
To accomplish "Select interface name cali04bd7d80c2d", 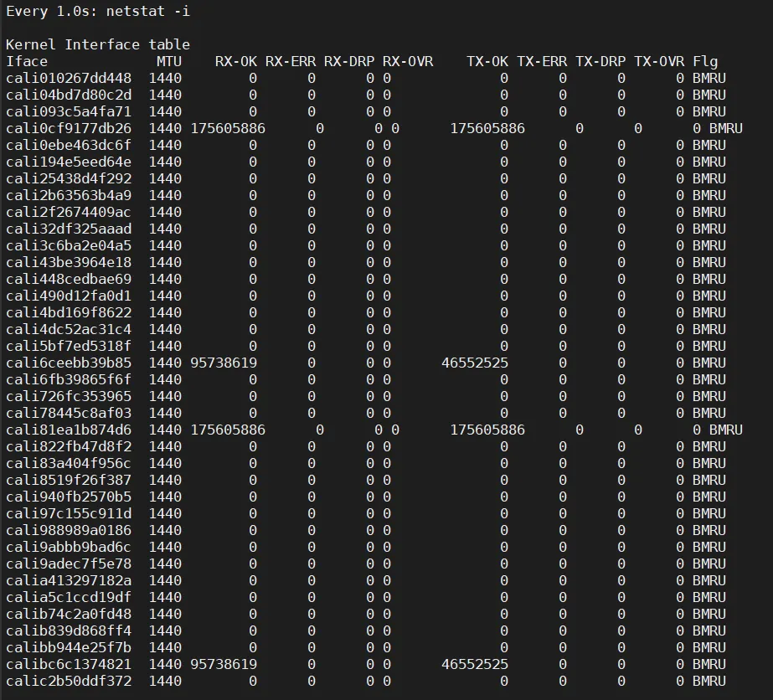I will click(x=69, y=95).
